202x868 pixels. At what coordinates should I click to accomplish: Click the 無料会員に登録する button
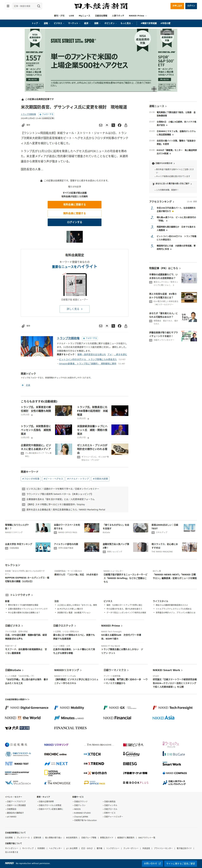point(75,213)
